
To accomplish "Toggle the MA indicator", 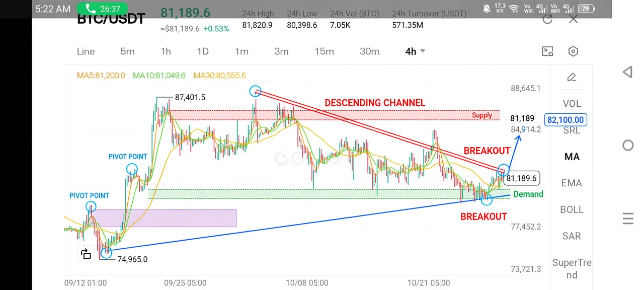I will point(572,157).
